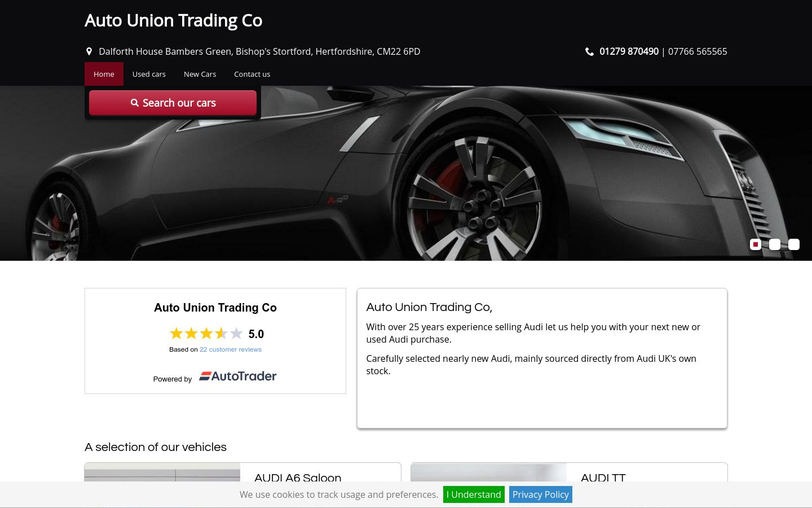The width and height of the screenshot is (812, 508).
Task: Select the third carousel slide indicator
Action: tap(794, 244)
